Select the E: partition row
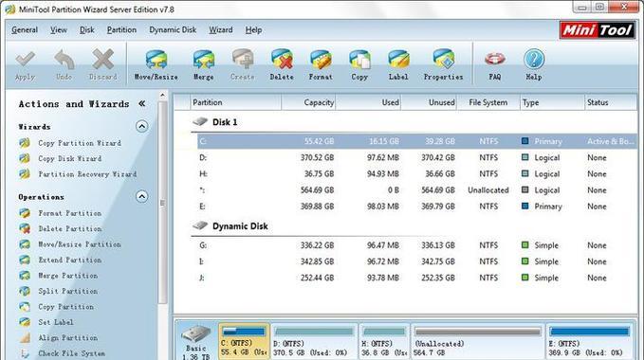The image size is (644, 360). [x=416, y=207]
